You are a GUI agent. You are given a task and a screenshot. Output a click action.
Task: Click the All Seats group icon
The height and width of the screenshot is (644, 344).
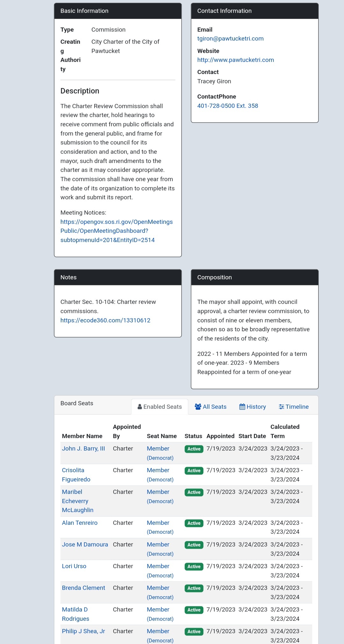(x=198, y=407)
